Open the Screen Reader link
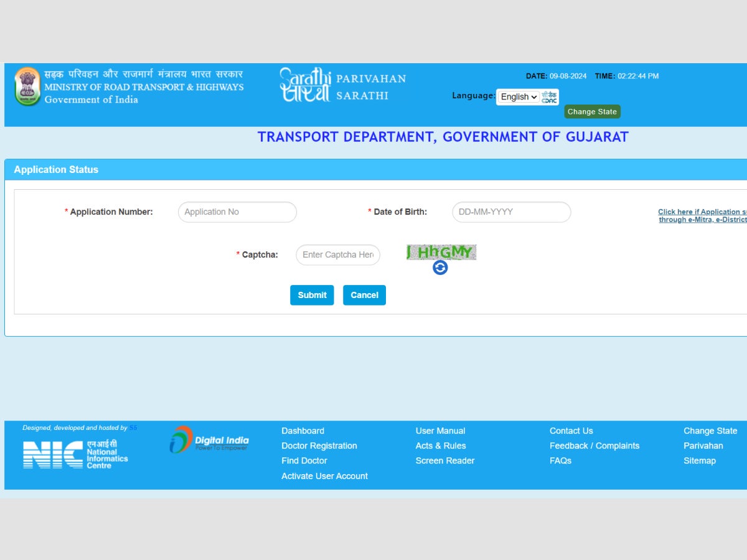The image size is (747, 560). (x=445, y=460)
